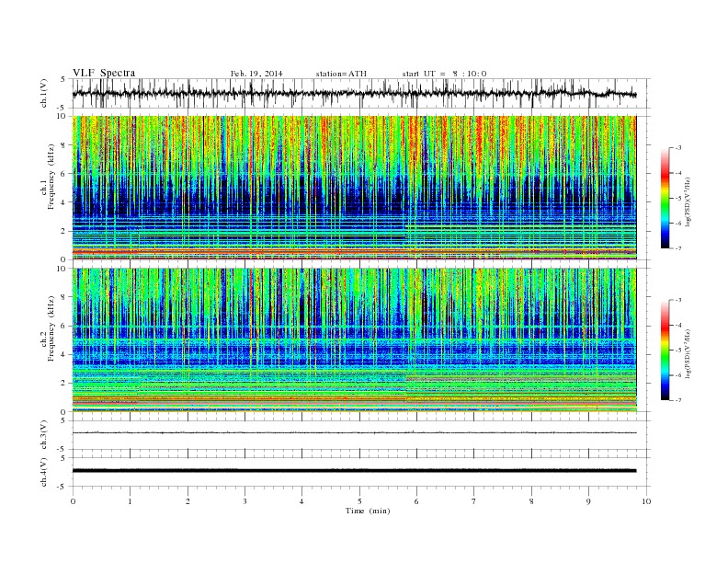The width and height of the screenshot is (728, 563).
Task: Click the ch.1 colorbar "log(PSD)(V²/Hz)" label
Action: pyautogui.click(x=688, y=201)
